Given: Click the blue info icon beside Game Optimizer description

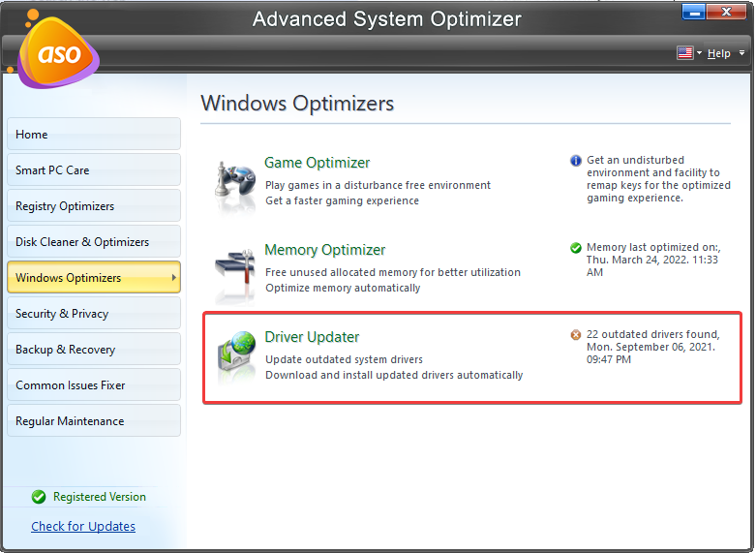Looking at the screenshot, I should [x=576, y=161].
